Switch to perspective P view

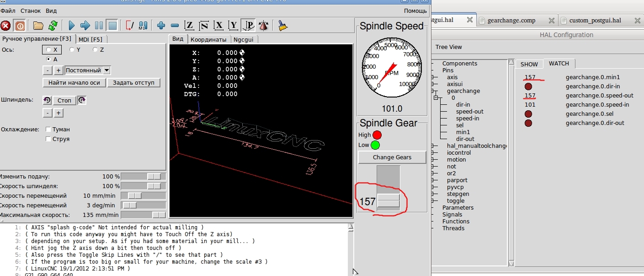coord(249,26)
